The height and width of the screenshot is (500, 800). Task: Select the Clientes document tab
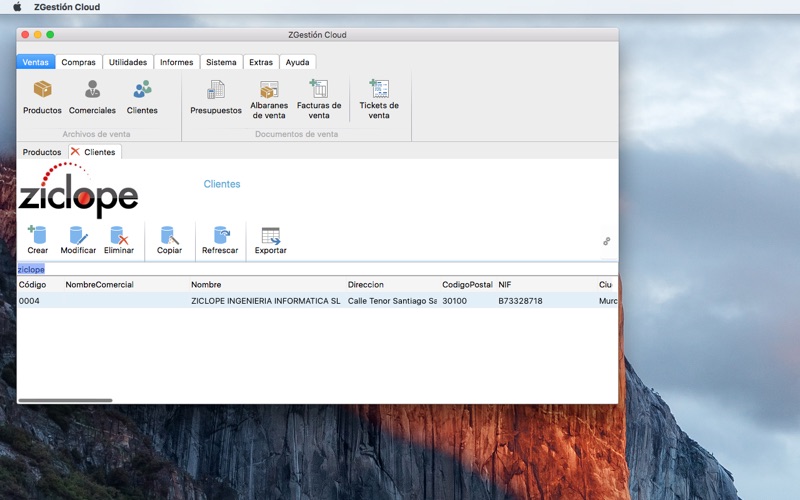(x=99, y=152)
